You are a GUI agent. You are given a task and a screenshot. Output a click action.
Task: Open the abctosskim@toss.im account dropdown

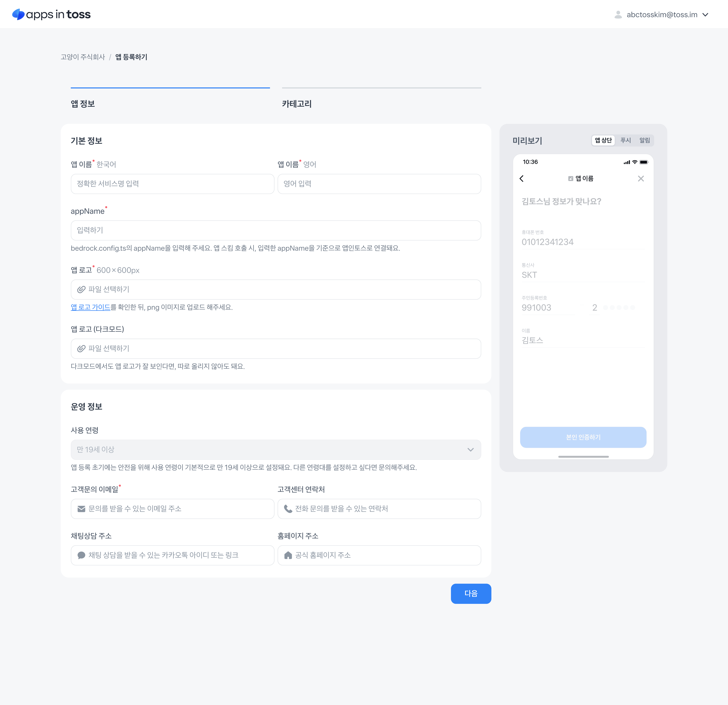(x=662, y=15)
